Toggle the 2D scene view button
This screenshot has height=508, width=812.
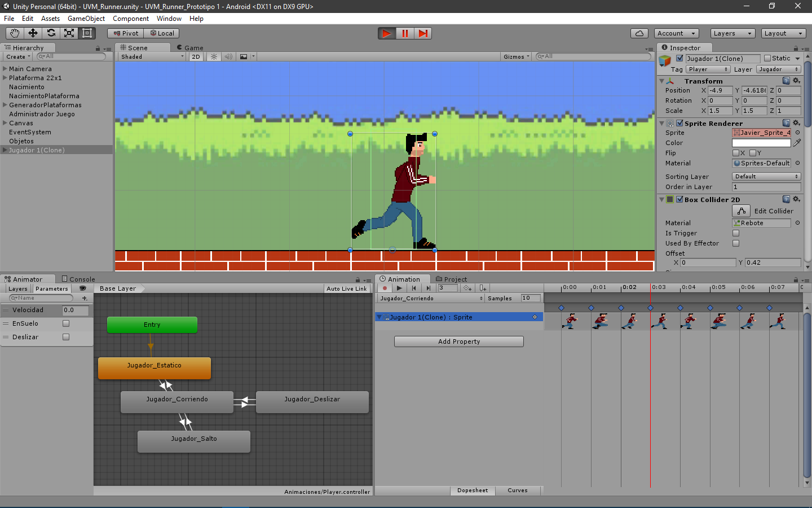(196, 56)
